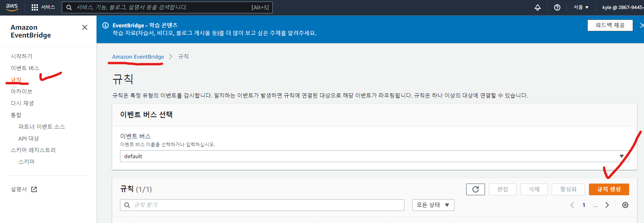The height and width of the screenshot is (223, 644).
Task: Close the Amazon EventBridge sidebar
Action: tap(85, 27)
